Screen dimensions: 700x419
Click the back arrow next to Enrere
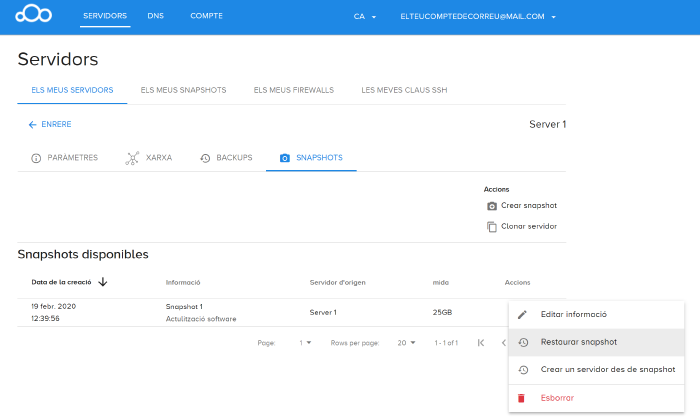point(32,125)
